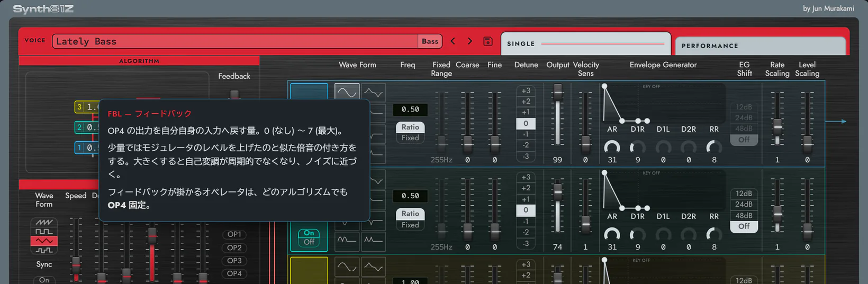Select square LFO waveform
Viewport: 868px width, 284px height.
pyautogui.click(x=44, y=232)
